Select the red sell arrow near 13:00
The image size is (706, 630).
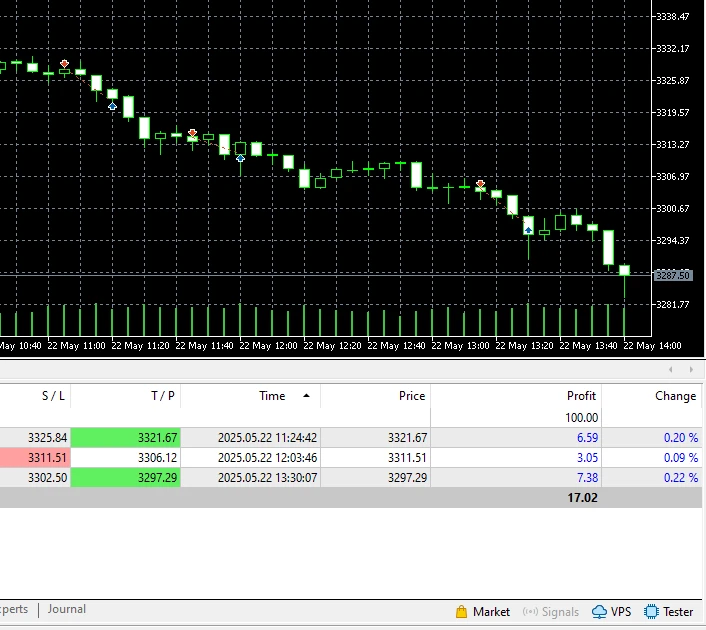click(481, 184)
